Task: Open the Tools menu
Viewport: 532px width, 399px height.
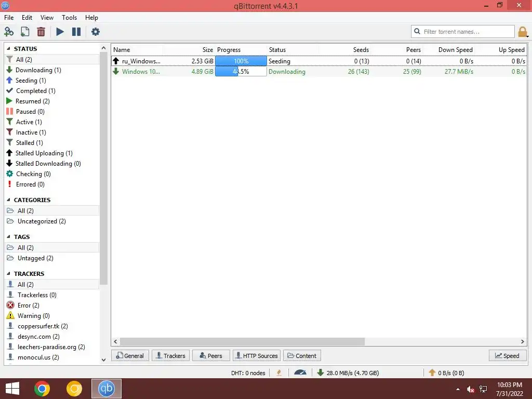Action: [69, 17]
